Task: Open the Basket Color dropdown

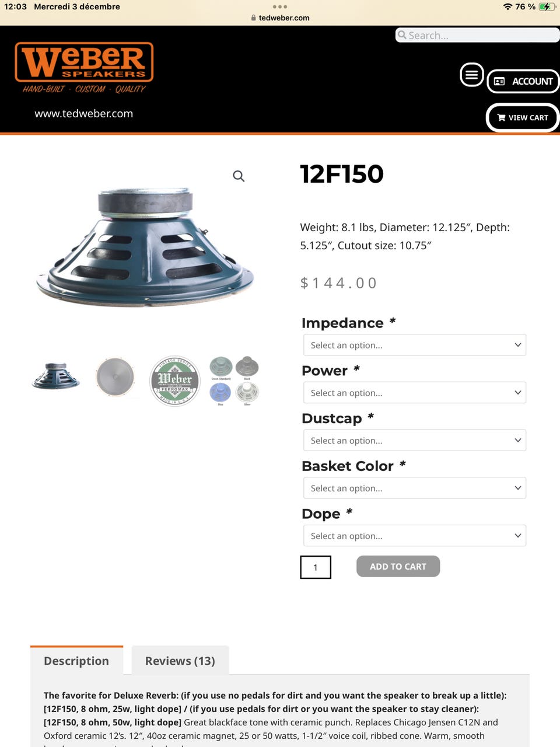Action: pos(415,488)
